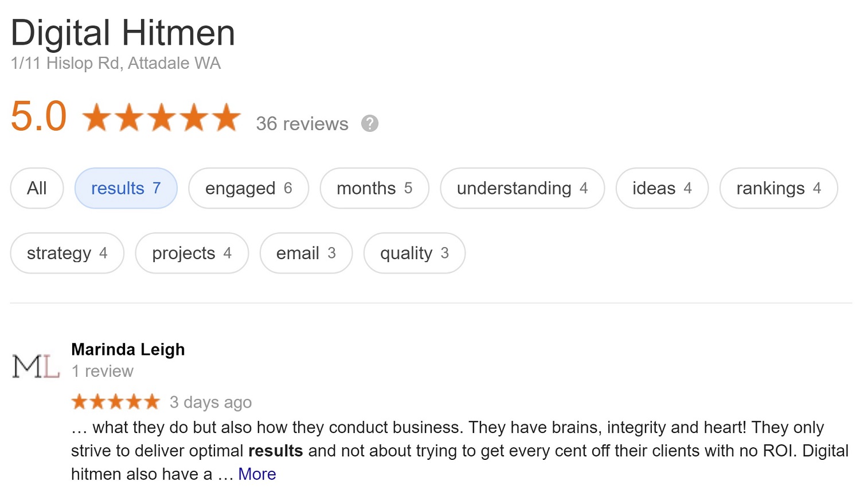The height and width of the screenshot is (504, 860).
Task: Click the reviews help question mark icon
Action: click(370, 123)
